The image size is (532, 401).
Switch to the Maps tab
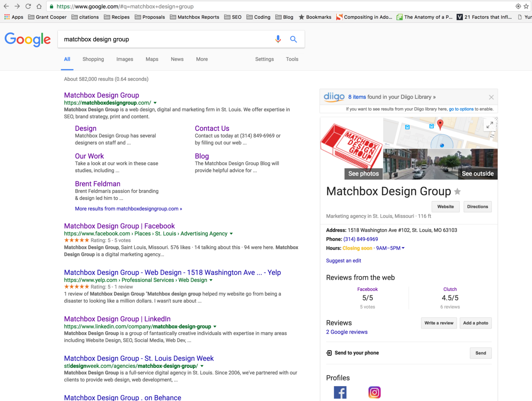click(152, 59)
